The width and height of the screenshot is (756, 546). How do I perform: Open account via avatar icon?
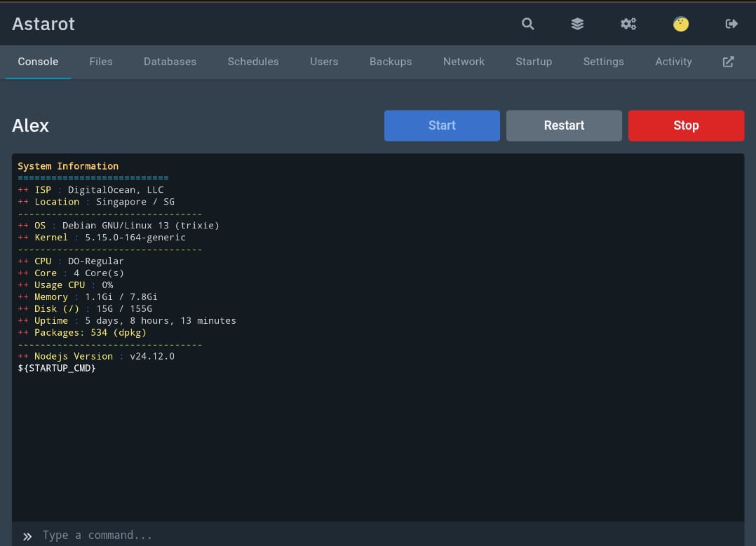click(x=681, y=24)
